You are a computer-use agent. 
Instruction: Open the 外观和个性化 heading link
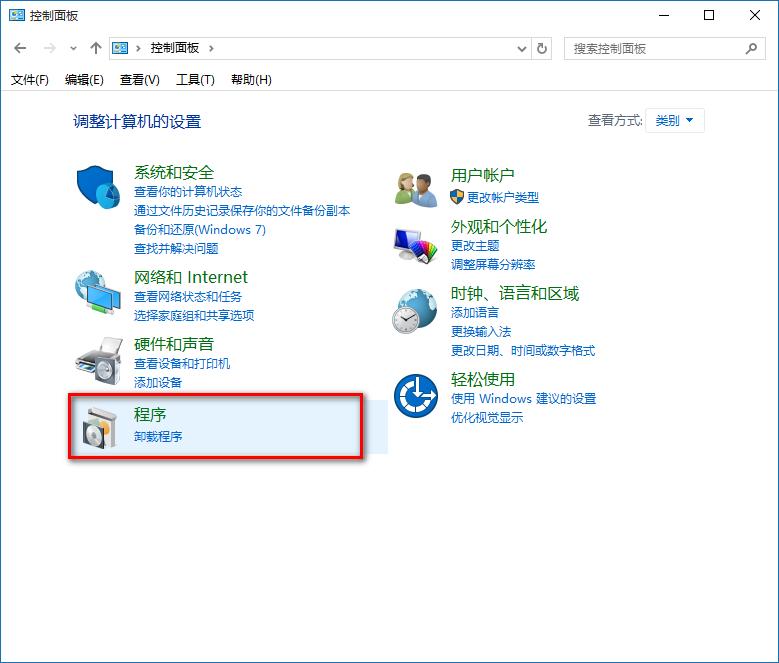[x=499, y=226]
